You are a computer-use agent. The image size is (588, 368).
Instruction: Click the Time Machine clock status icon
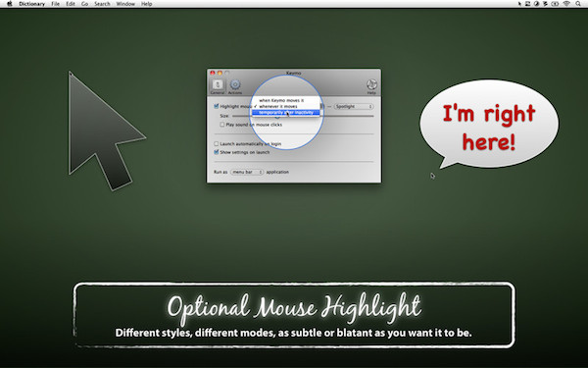[537, 4]
